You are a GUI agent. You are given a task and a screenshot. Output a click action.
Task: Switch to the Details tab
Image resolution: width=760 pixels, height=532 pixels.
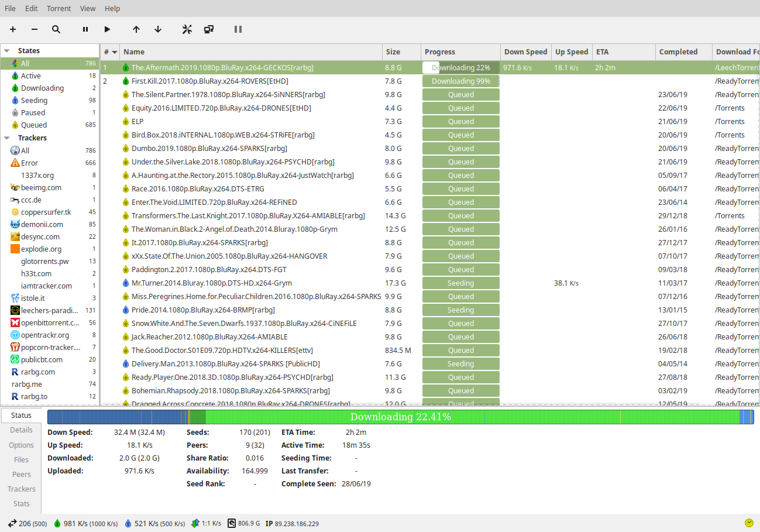pos(21,430)
